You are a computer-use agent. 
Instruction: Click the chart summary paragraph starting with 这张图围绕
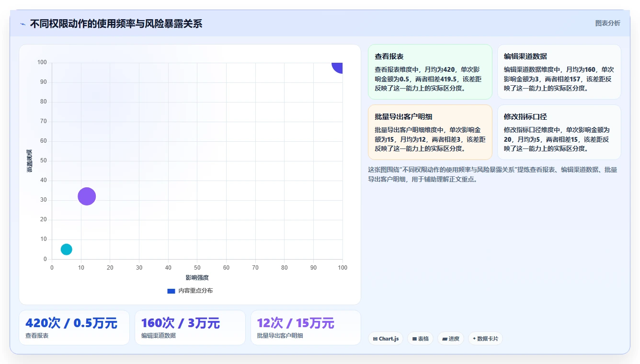pyautogui.click(x=492, y=174)
